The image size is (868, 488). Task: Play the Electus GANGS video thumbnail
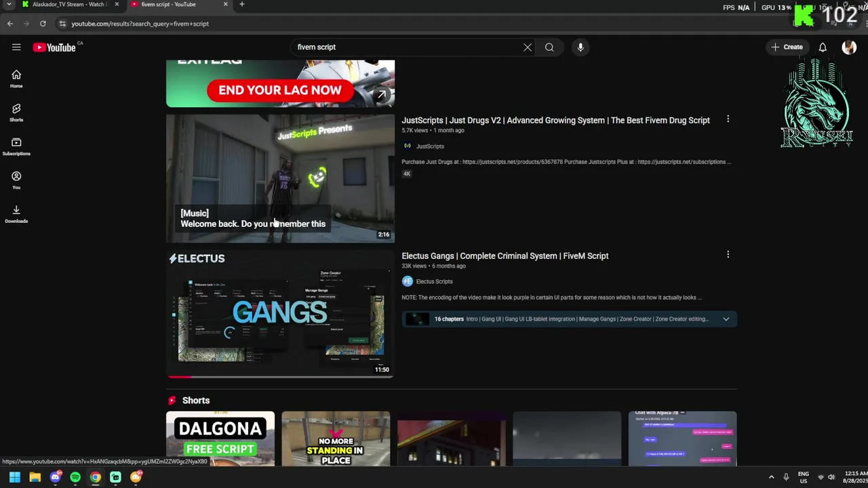click(x=280, y=314)
